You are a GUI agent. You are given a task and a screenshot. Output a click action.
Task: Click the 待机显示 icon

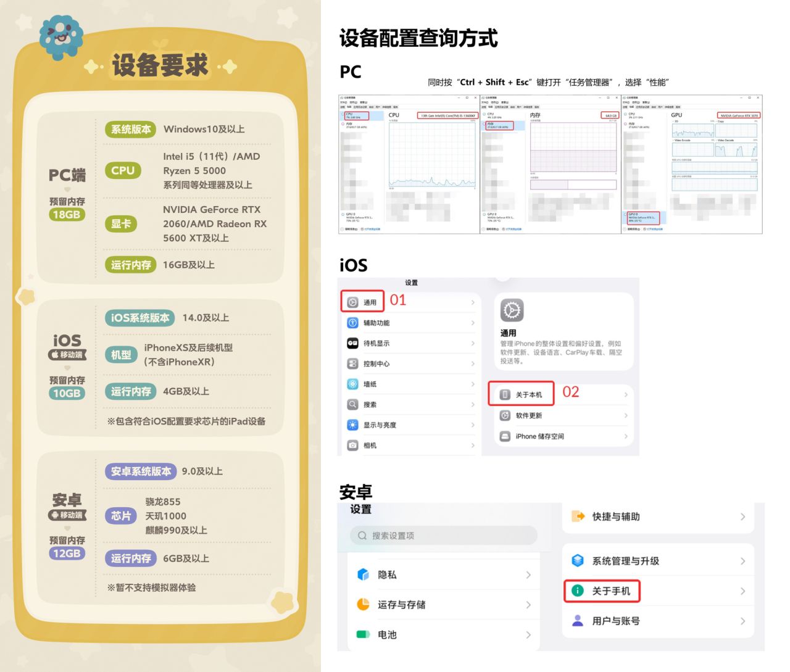tap(352, 343)
